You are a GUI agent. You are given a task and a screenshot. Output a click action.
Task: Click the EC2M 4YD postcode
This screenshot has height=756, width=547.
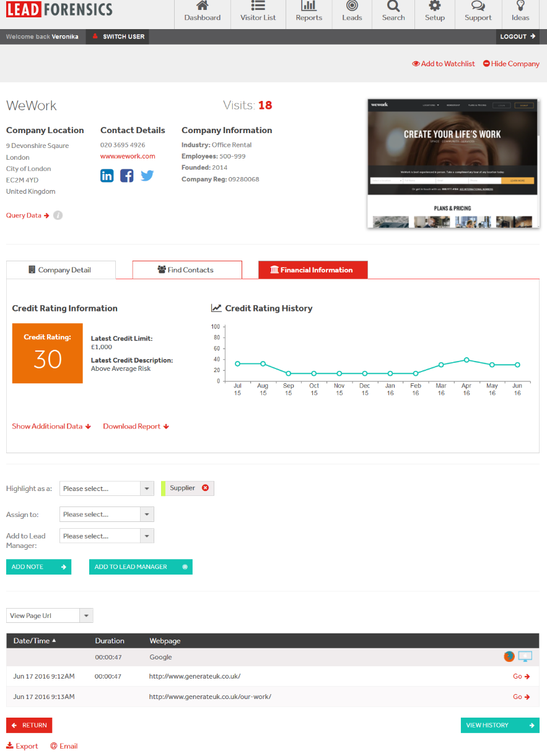(22, 180)
